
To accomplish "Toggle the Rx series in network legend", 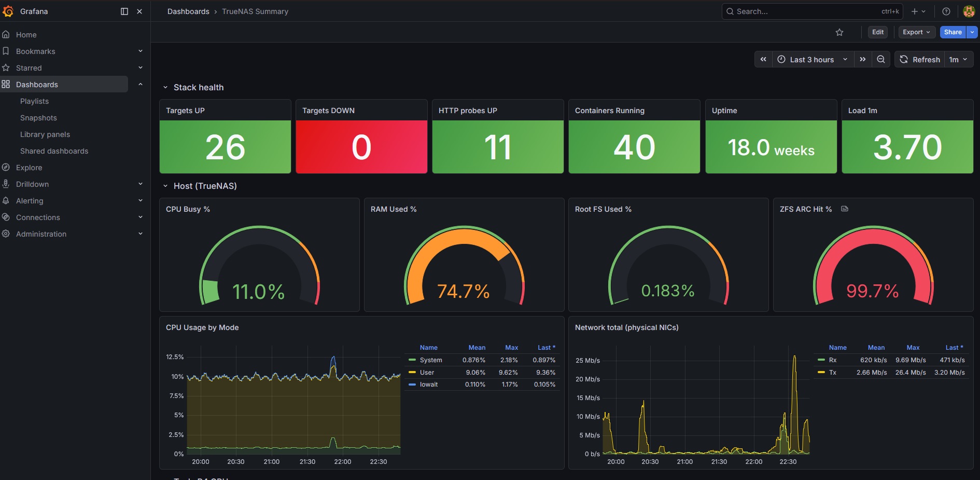I will pos(832,360).
